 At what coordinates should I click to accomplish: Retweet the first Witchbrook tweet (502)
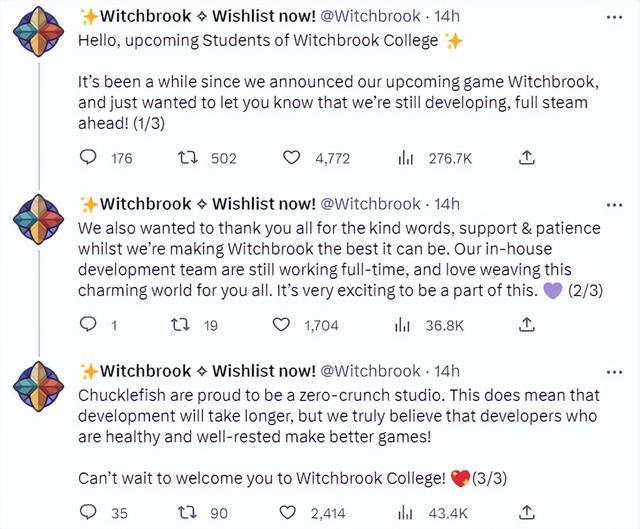click(x=186, y=157)
